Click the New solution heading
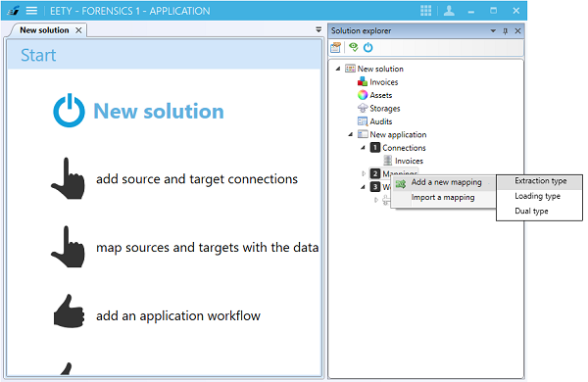 tap(159, 112)
